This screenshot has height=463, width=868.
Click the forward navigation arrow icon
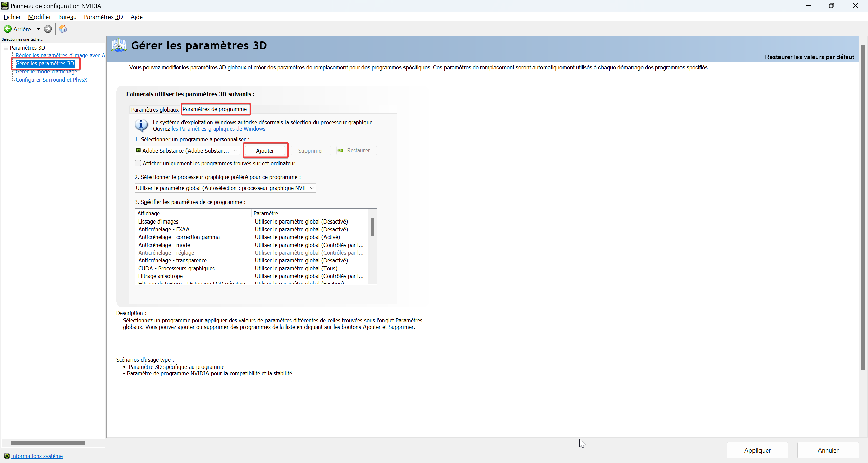tap(48, 29)
